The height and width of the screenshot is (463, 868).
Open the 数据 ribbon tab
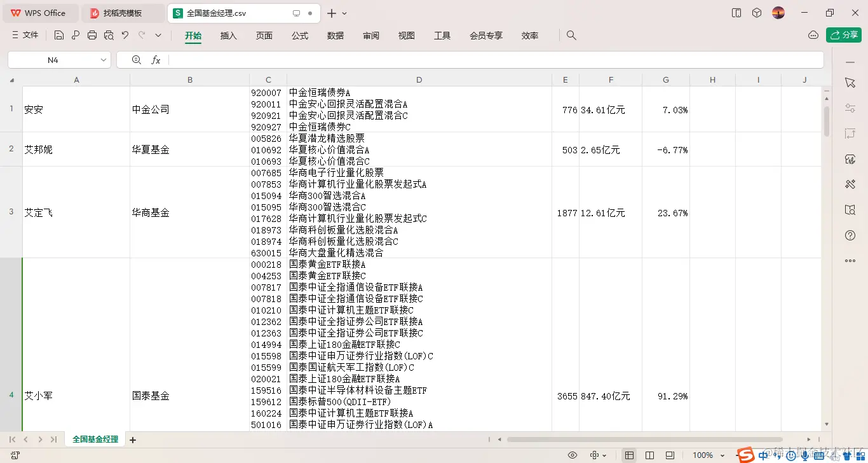point(336,36)
